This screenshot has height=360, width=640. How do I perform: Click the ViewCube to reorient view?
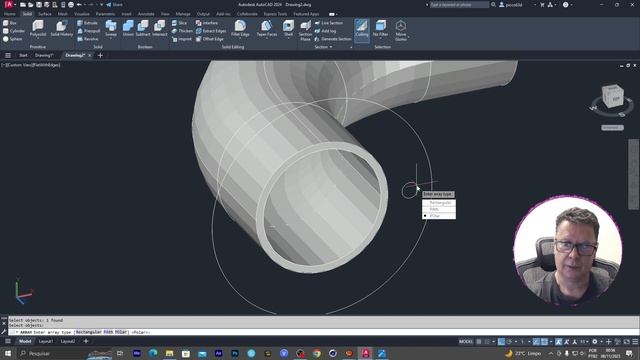click(x=612, y=96)
